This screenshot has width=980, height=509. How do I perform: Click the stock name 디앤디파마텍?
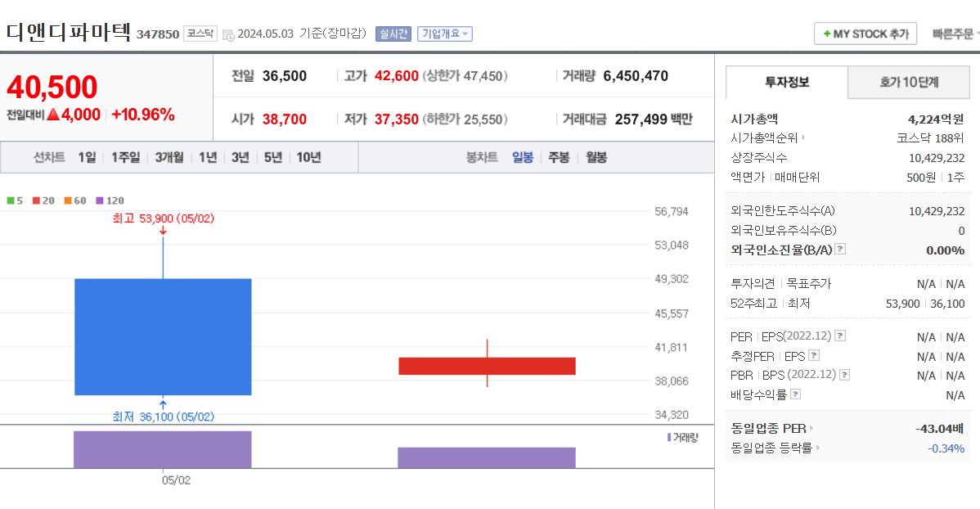point(68,31)
